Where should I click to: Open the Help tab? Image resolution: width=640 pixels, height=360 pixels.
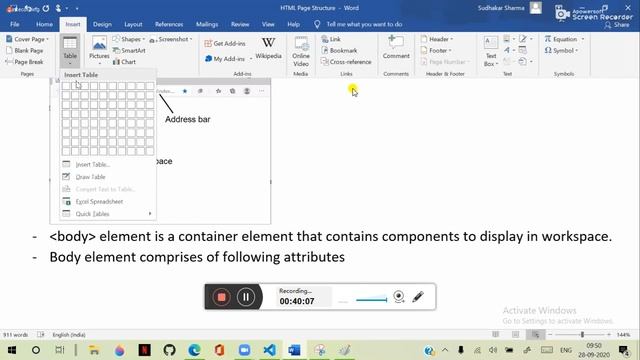(293, 24)
